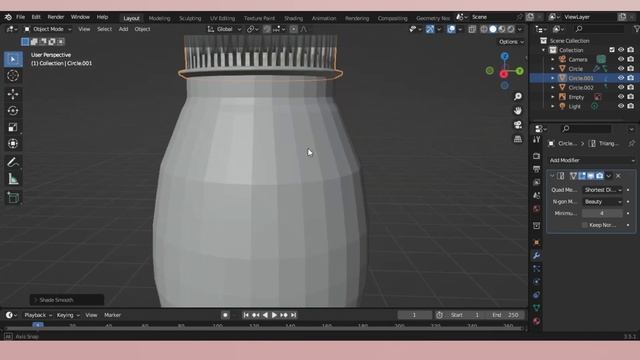Open the Modifier properties wrench tab

[x=536, y=256]
